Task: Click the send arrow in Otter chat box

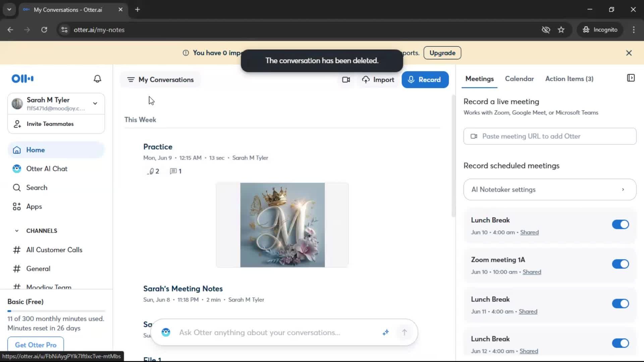Action: point(405,332)
